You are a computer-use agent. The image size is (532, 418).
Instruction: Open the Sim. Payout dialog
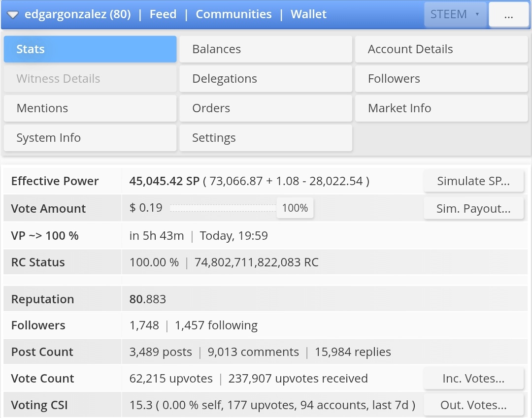click(x=473, y=209)
